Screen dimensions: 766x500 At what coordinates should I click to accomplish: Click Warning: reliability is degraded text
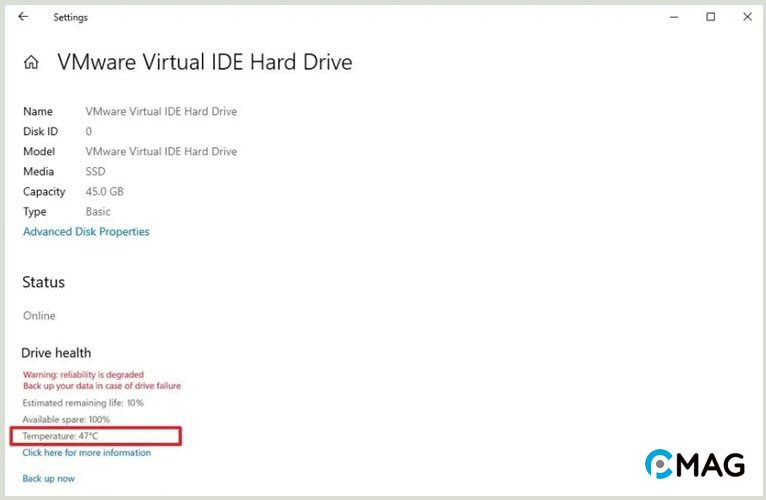83,374
